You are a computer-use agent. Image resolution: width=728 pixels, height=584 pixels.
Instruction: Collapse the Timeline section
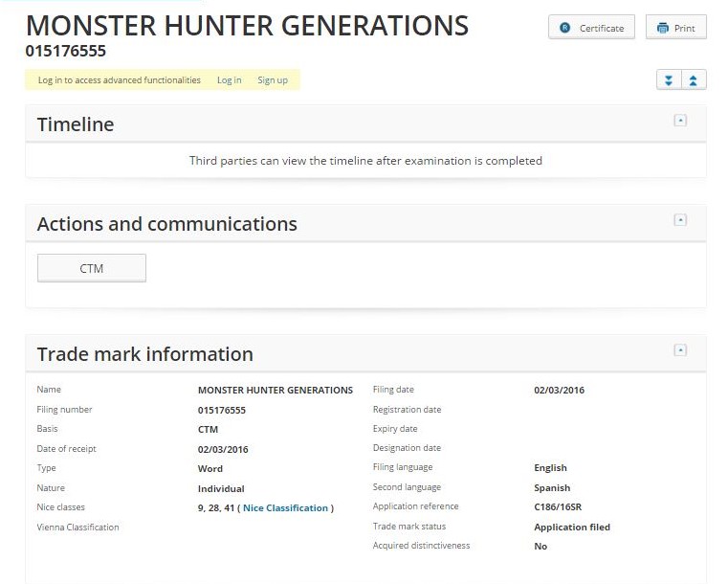680,121
